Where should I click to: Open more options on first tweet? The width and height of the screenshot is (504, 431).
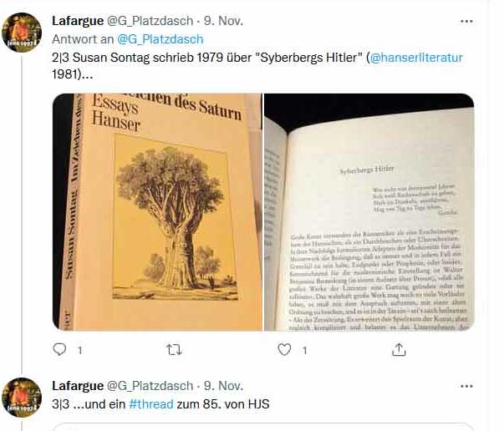pos(466,21)
